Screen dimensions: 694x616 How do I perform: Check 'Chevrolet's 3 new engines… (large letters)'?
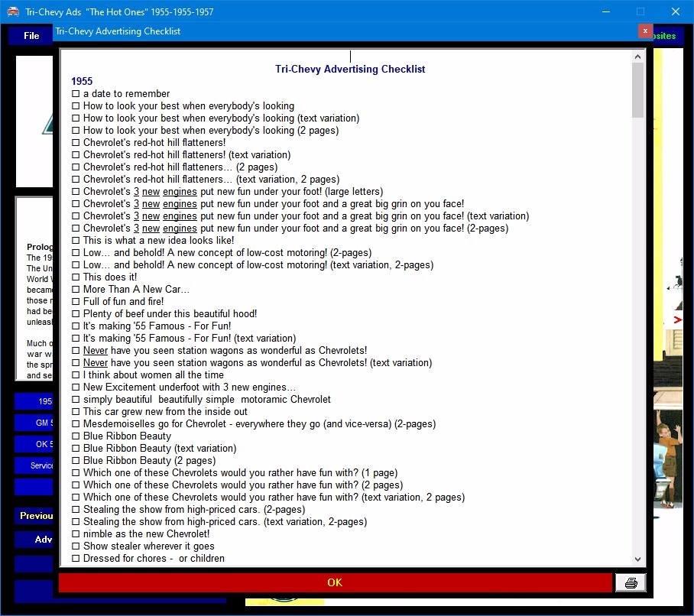[x=76, y=192]
